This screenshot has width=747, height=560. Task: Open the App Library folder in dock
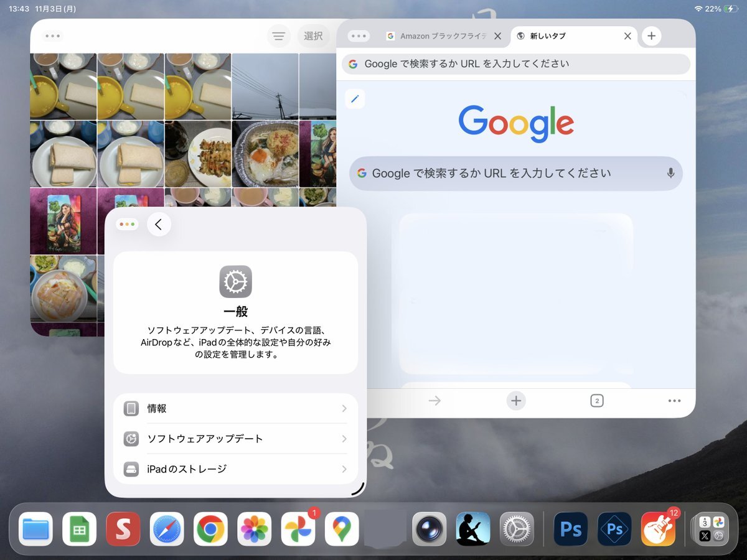[x=711, y=529]
